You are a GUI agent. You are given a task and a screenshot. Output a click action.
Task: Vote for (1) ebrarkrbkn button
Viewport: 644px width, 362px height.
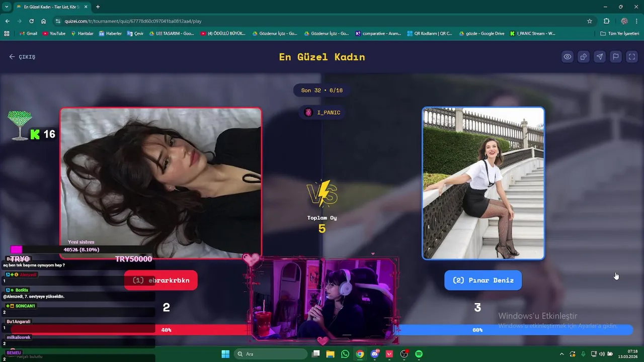click(161, 280)
